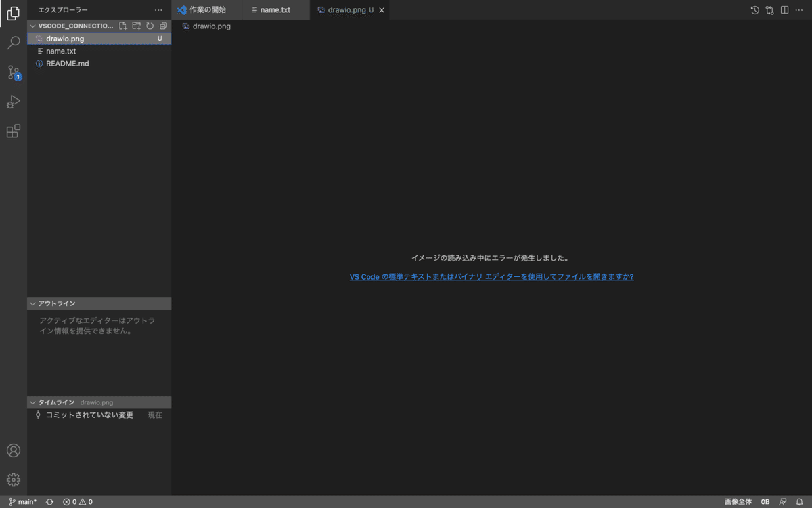812x508 pixels.
Task: Click the エクスプローラー panel title
Action: pos(63,10)
